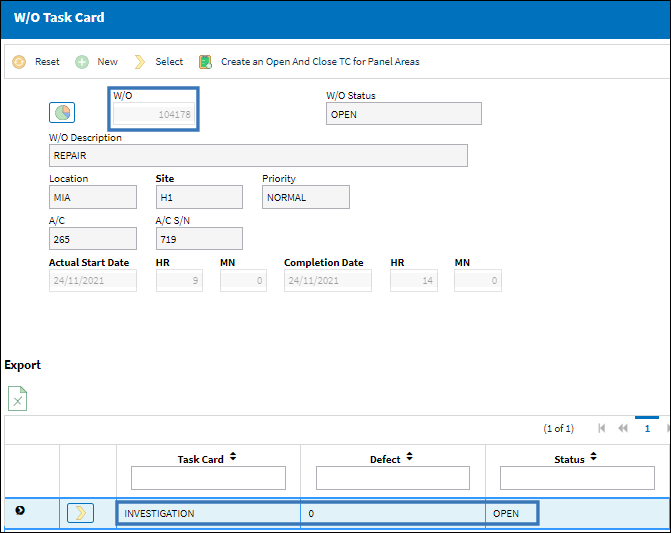Click the Completion HR field 14
671x533 pixels.
click(x=414, y=281)
